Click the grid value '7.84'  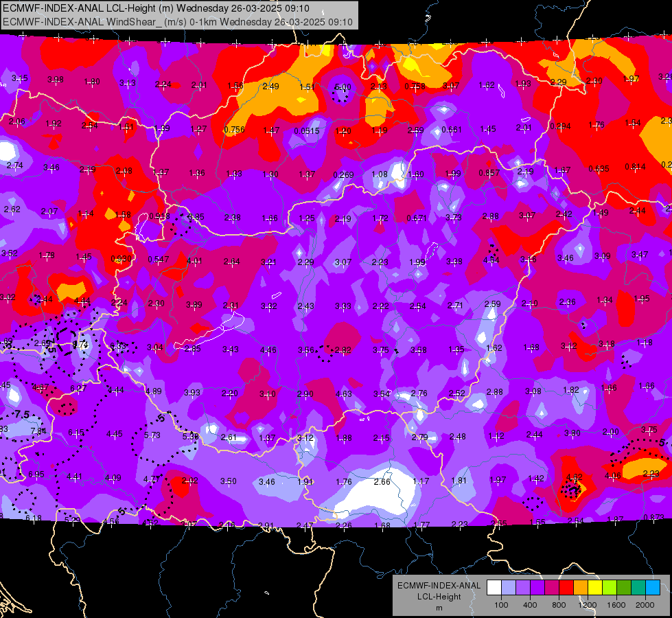click(x=38, y=431)
